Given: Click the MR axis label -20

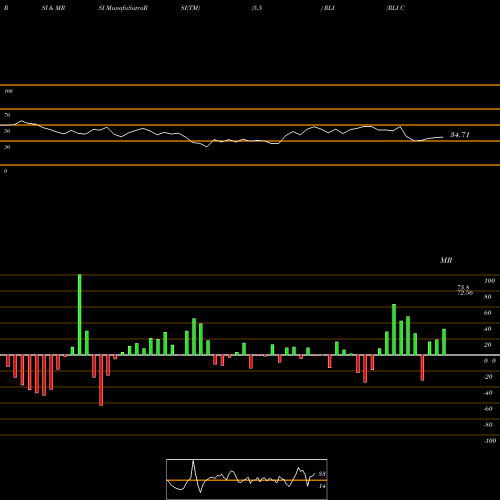Looking at the screenshot, I should [x=488, y=377].
